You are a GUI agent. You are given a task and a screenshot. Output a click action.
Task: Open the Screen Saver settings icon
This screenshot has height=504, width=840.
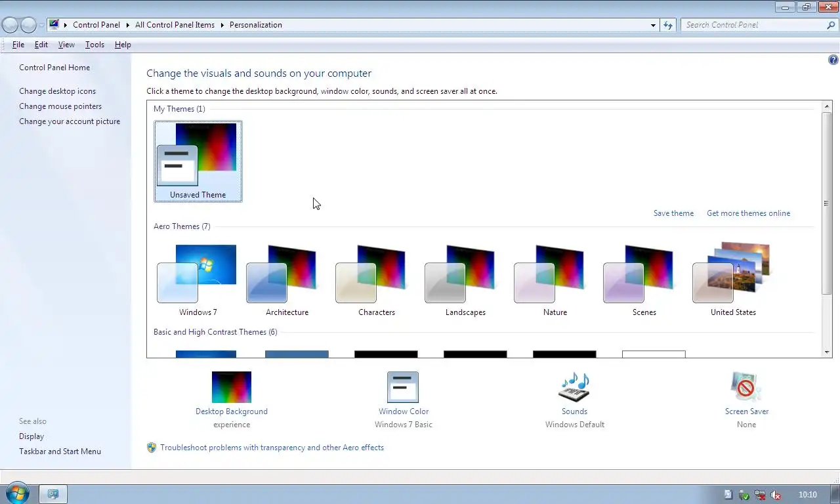tap(746, 387)
